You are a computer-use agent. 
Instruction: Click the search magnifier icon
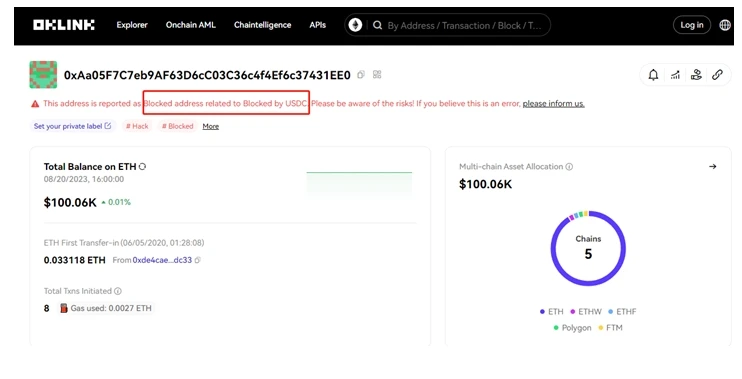[x=377, y=25]
